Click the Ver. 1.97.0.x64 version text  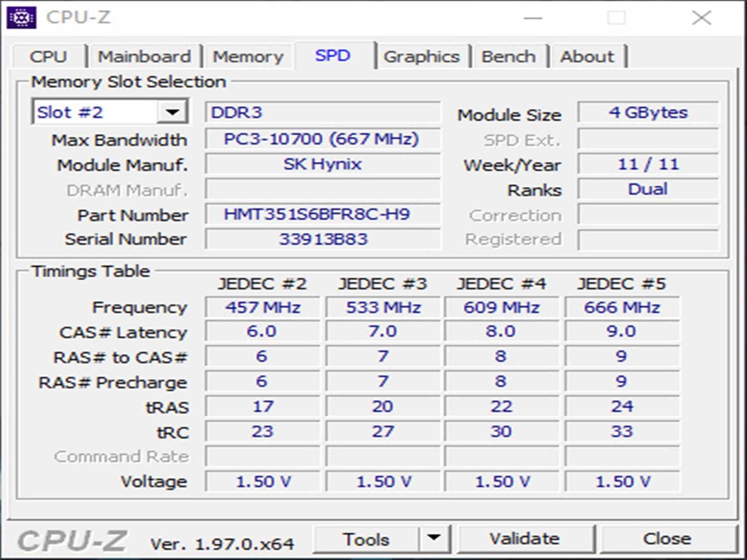click(x=222, y=544)
